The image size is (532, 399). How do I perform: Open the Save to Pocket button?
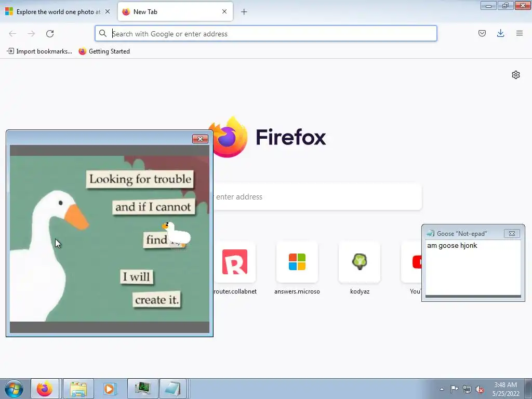click(482, 33)
